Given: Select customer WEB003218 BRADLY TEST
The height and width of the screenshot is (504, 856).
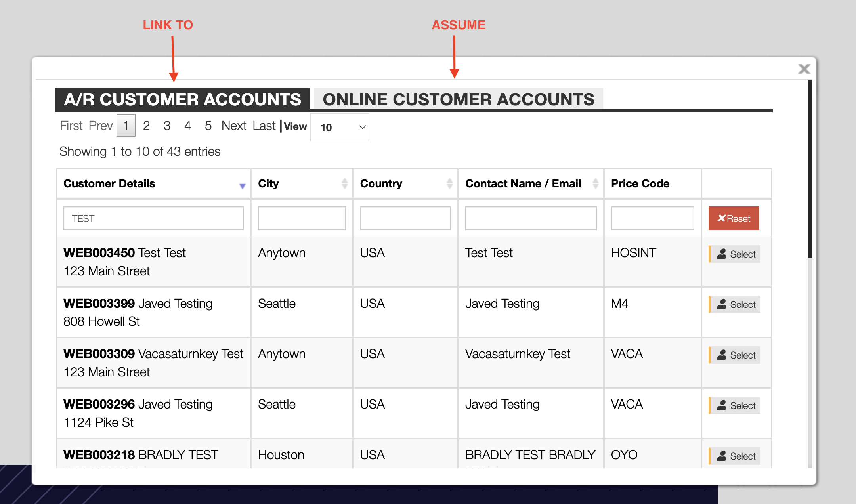Looking at the screenshot, I should coord(735,456).
